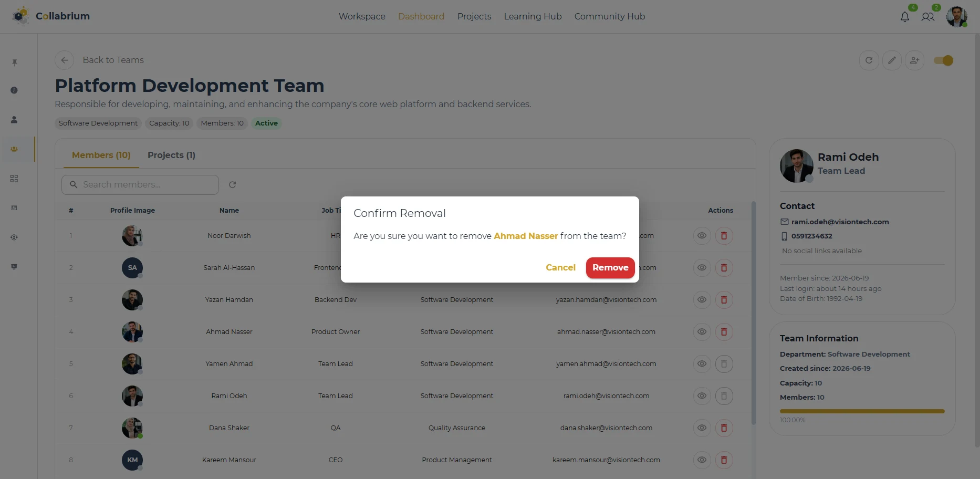Navigate to Projects in top menu
This screenshot has width=980, height=479.
(474, 16)
